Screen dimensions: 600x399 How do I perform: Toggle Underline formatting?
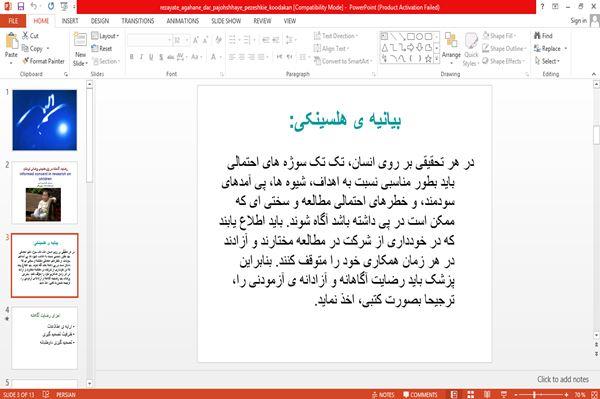pos(151,57)
